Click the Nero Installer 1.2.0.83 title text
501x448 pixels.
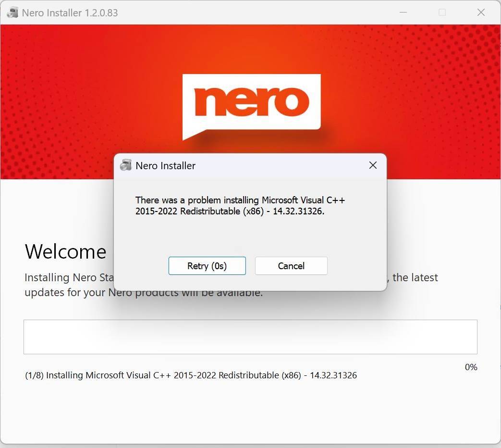click(70, 12)
